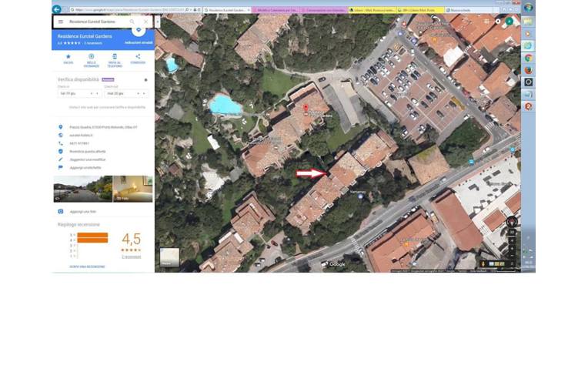588x379 pixels.
Task: Click the magnifier search icon in Maps
Action: pyautogui.click(x=132, y=22)
